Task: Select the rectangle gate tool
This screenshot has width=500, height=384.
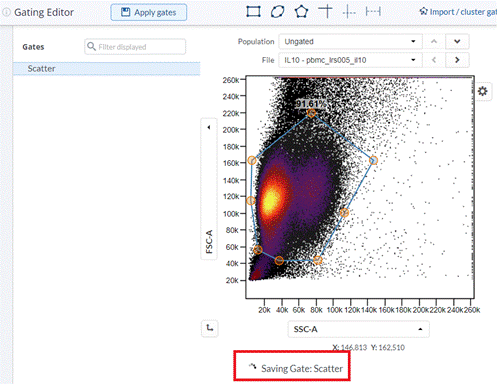Action: (253, 12)
